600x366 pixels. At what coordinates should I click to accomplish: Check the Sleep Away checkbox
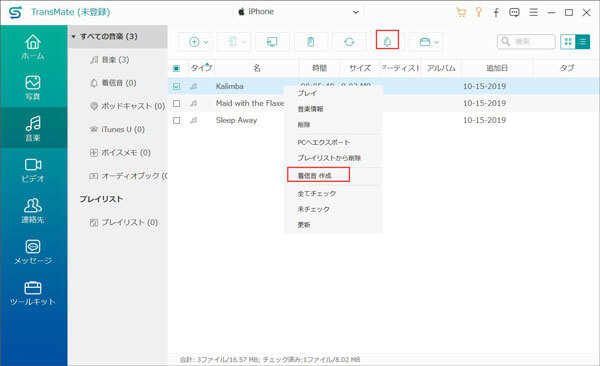click(x=176, y=120)
